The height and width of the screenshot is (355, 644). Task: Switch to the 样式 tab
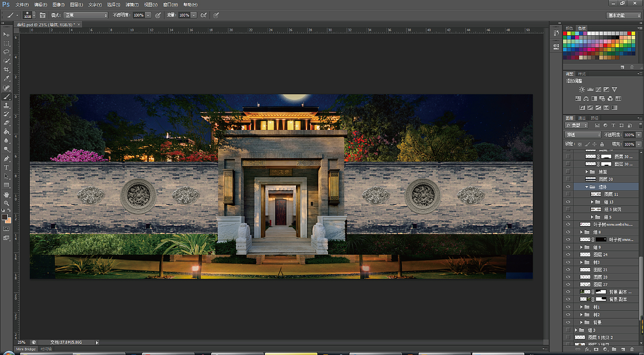(x=582, y=74)
